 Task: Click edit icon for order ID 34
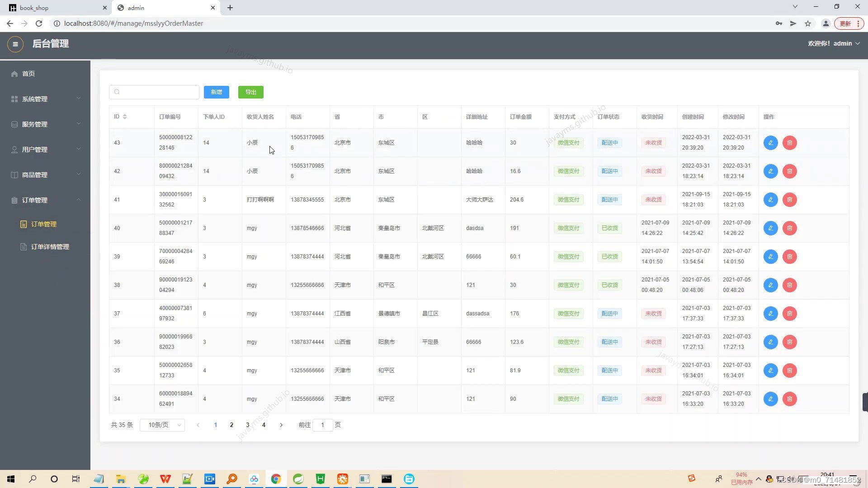pyautogui.click(x=770, y=399)
